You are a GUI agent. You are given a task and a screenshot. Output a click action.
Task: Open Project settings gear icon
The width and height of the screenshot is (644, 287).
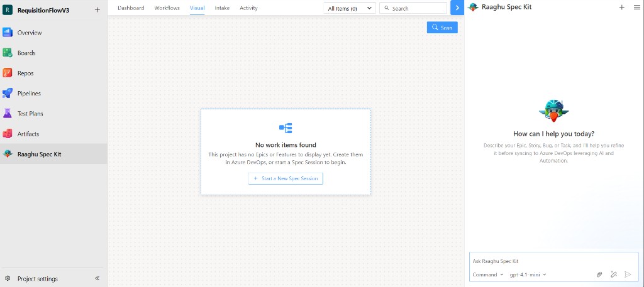pyautogui.click(x=8, y=278)
